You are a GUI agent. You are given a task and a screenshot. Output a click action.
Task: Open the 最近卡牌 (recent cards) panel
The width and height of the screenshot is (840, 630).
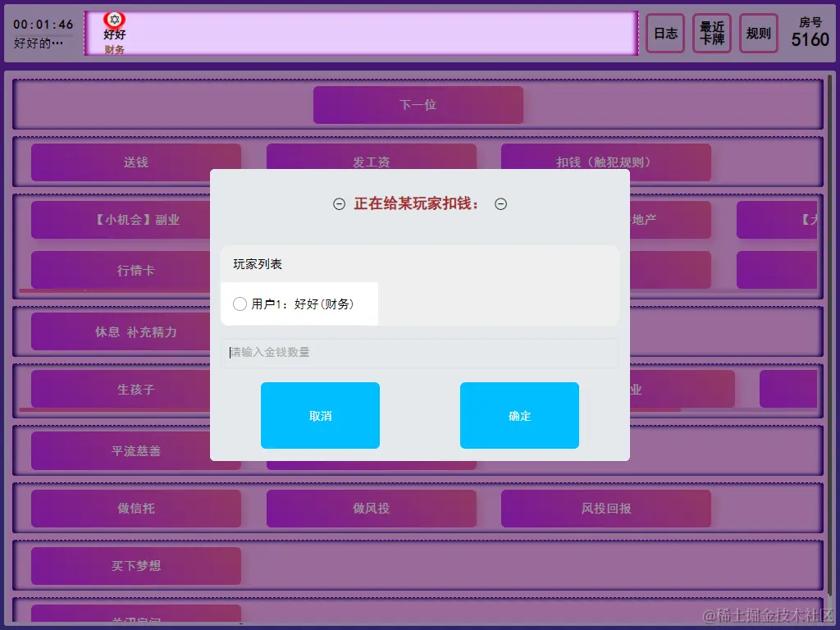tap(711, 34)
